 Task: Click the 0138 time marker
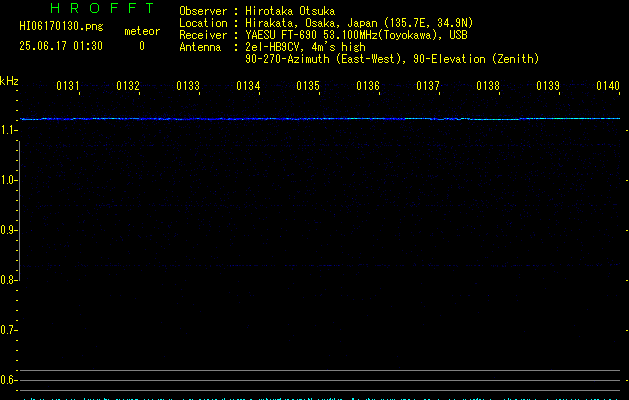(x=488, y=86)
